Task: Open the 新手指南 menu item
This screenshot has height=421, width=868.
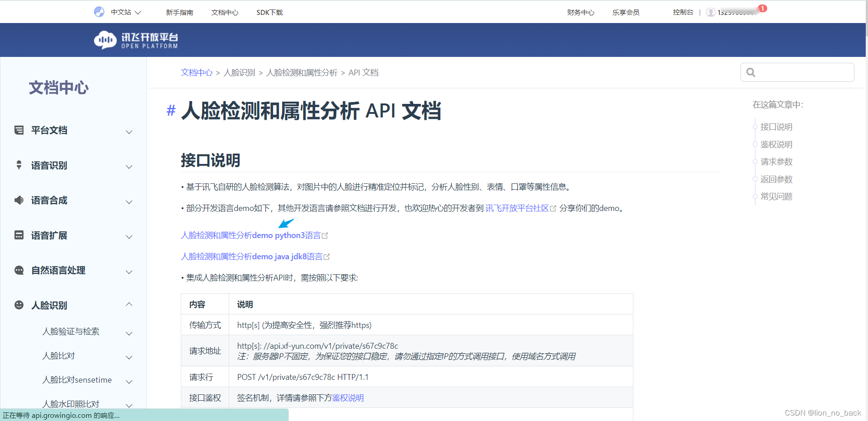Action: point(179,12)
